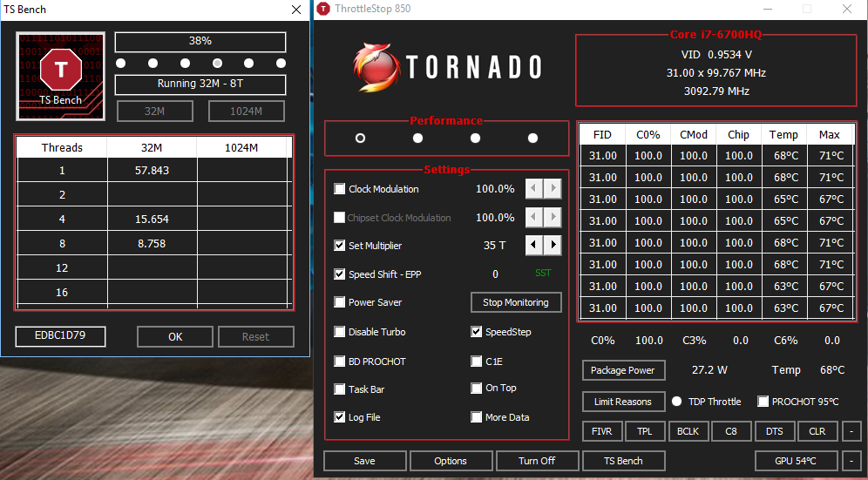Open TS Bench from ThrottleStop
The height and width of the screenshot is (480, 868).
tap(623, 461)
